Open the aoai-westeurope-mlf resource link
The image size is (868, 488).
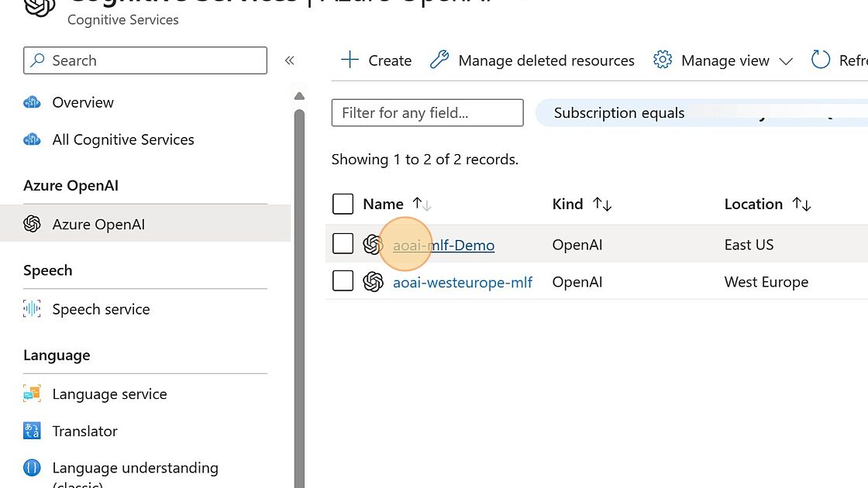463,282
